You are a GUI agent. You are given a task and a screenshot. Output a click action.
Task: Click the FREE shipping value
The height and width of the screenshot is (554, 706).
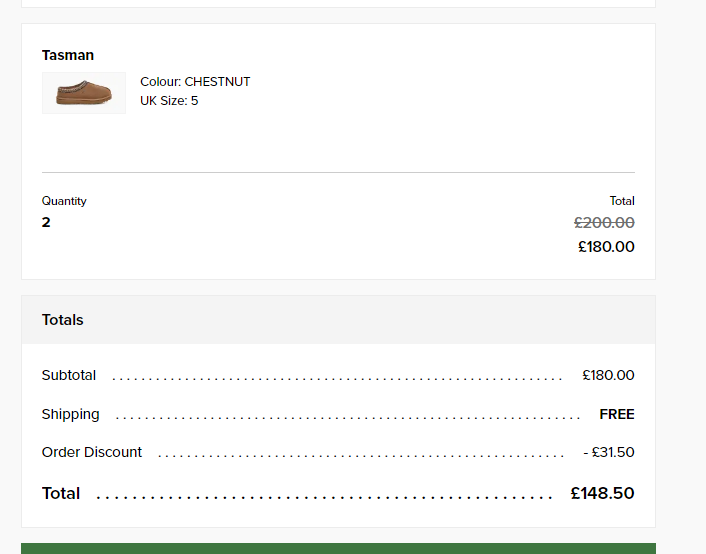pos(617,414)
